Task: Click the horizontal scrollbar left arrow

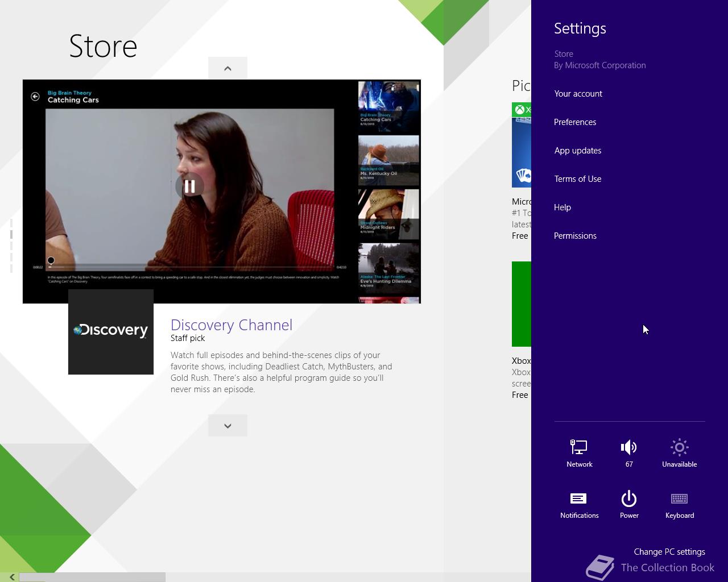Action: (11, 577)
